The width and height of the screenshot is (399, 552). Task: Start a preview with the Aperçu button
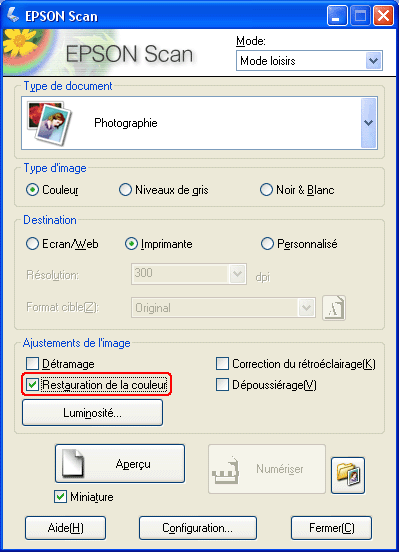(120, 463)
